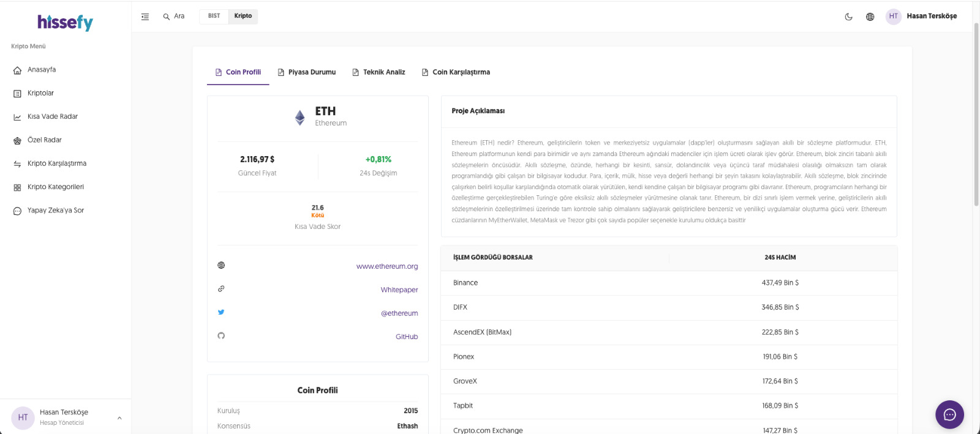Click the Anasayfa home icon
The image size is (980, 434).
click(17, 70)
